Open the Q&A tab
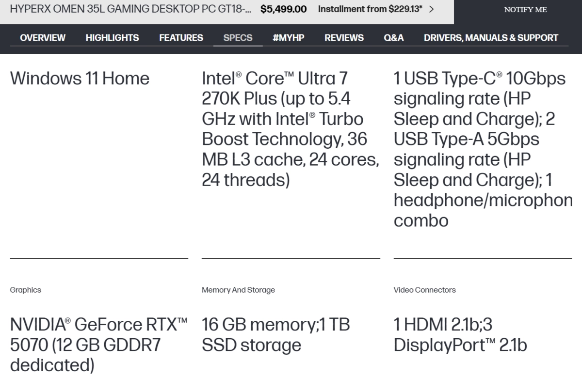This screenshot has height=392, width=582. click(393, 38)
